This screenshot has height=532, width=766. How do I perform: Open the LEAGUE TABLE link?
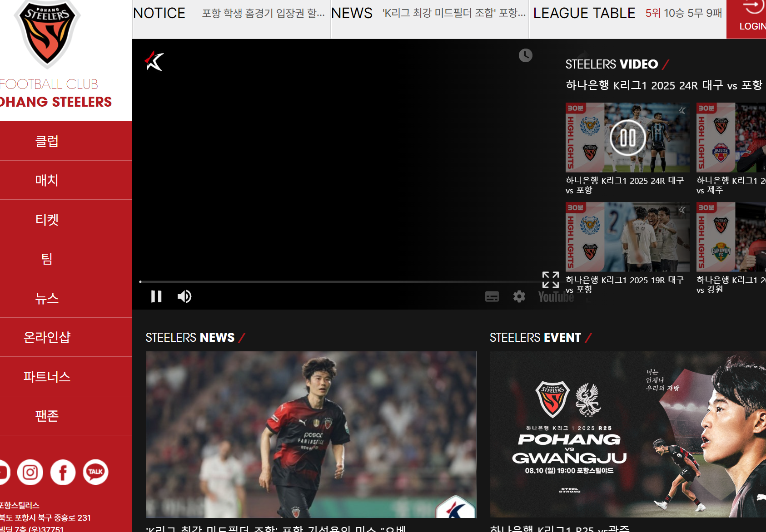point(584,13)
